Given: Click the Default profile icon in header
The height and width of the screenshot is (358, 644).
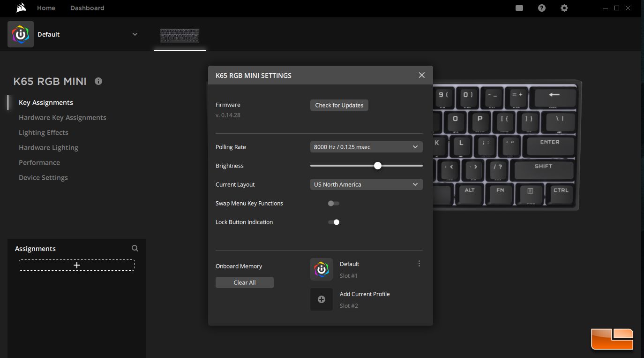Looking at the screenshot, I should coord(21,34).
